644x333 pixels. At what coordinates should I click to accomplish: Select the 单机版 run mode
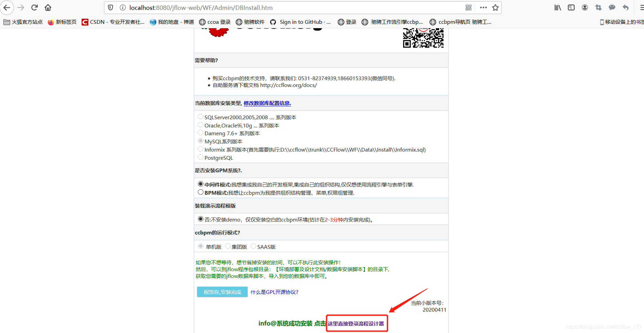click(201, 246)
